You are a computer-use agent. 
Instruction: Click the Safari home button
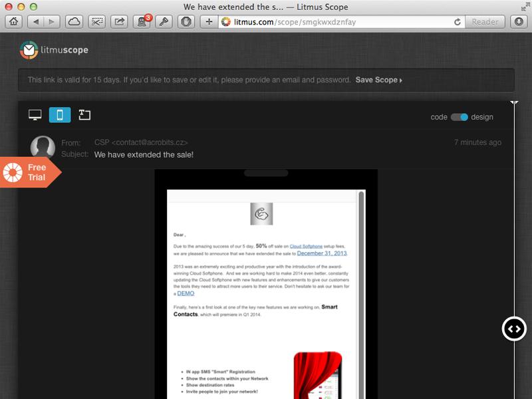13,22
